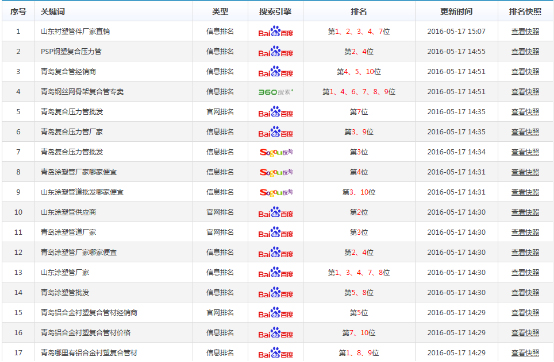Select timestamp 2016-05-17 14:51 in row 3
The image size is (554, 362).
click(x=456, y=72)
